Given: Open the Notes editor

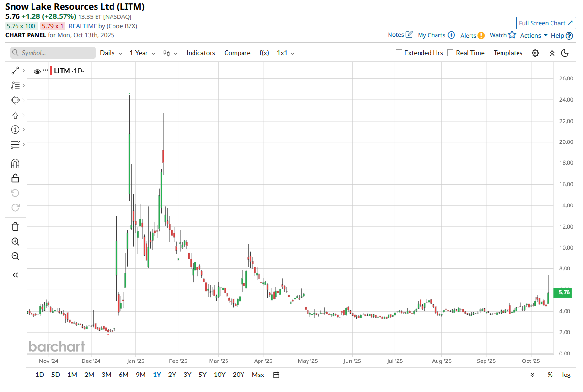Looking at the screenshot, I should click(400, 35).
